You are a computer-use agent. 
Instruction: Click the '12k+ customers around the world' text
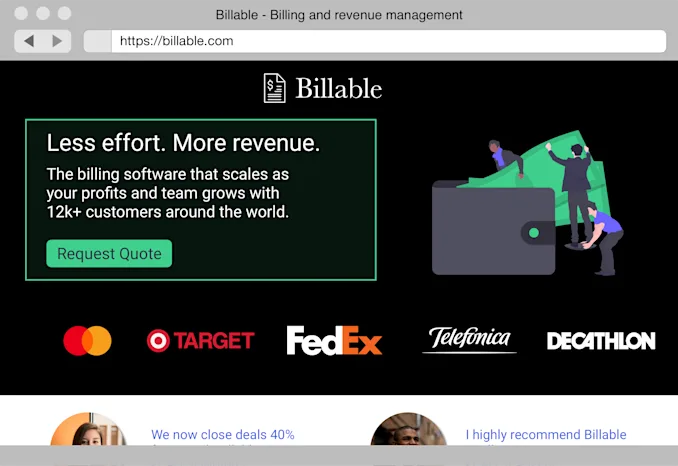tap(168, 212)
